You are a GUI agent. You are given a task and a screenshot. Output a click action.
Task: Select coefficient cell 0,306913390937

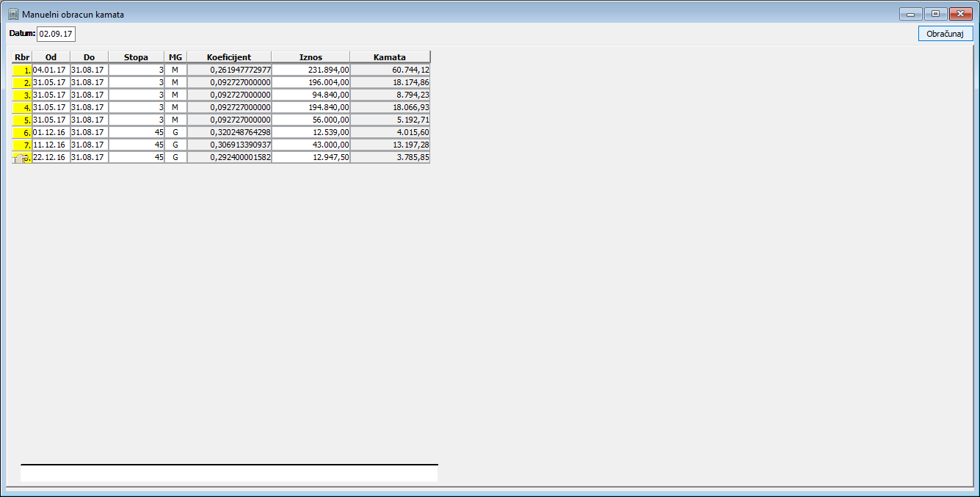coord(229,145)
